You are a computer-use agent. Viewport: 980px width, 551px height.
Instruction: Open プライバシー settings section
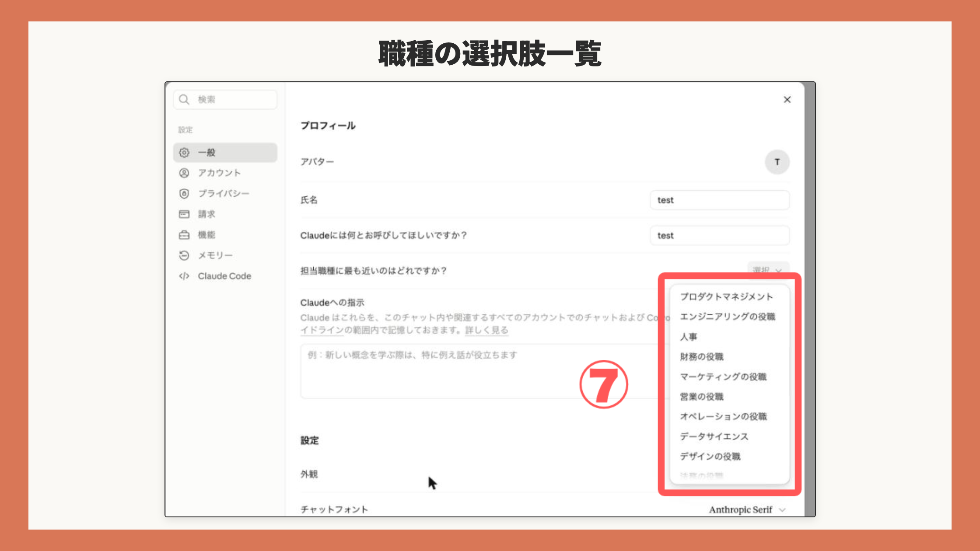[225, 194]
